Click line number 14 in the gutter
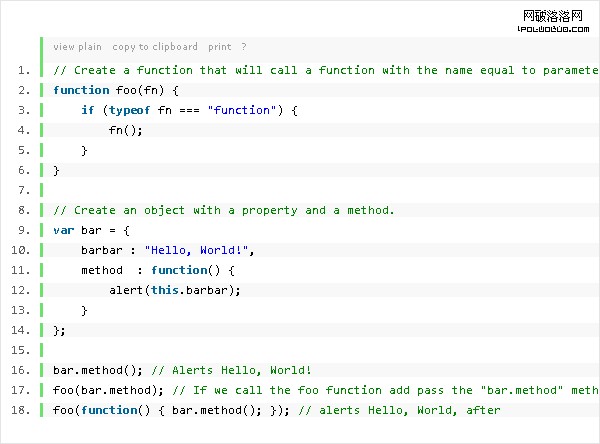The height and width of the screenshot is (444, 600). pos(20,330)
